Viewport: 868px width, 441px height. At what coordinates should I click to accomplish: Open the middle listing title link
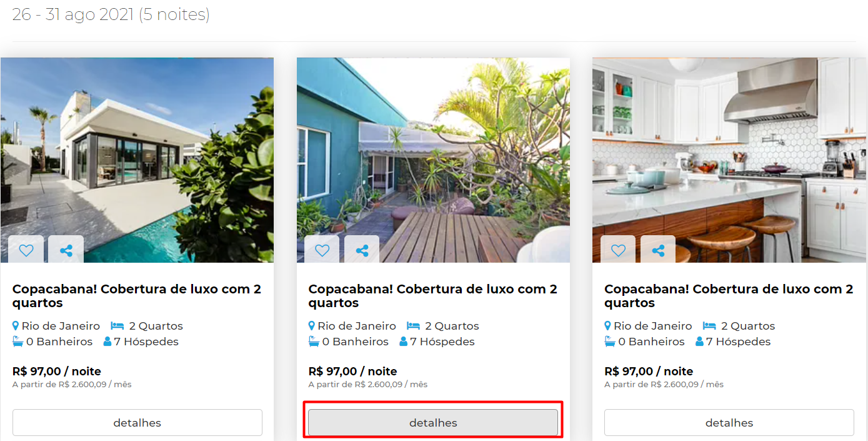click(x=433, y=296)
